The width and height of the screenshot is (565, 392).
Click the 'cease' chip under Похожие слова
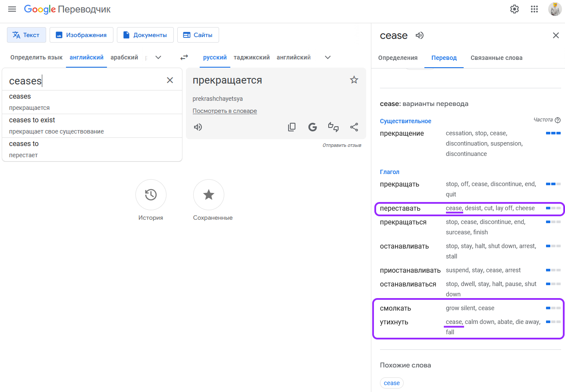pos(392,383)
